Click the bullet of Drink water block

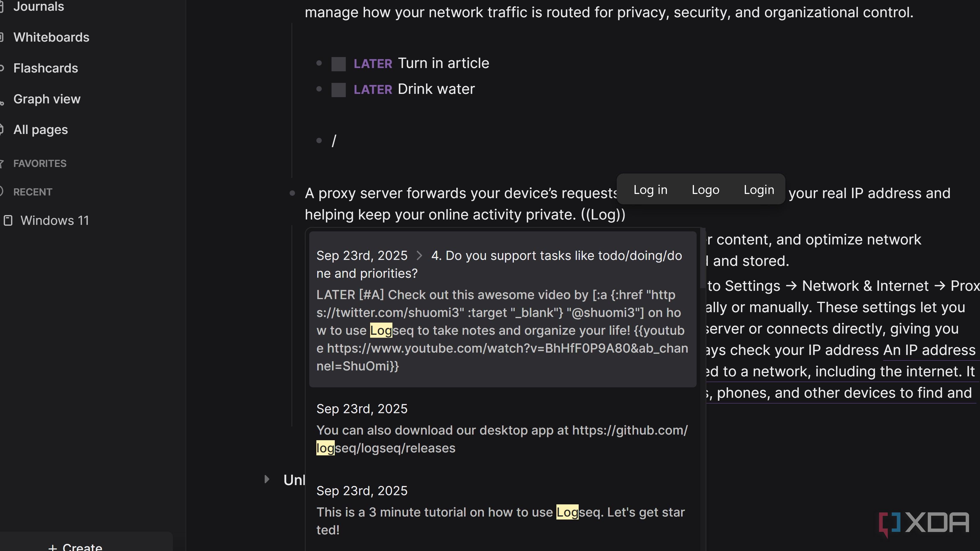319,89
